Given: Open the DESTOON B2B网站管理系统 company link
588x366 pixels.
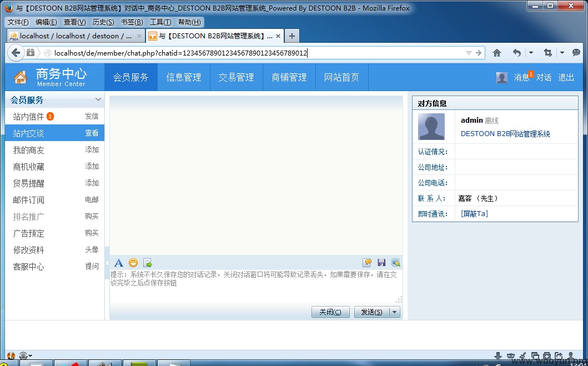Looking at the screenshot, I should [x=505, y=134].
